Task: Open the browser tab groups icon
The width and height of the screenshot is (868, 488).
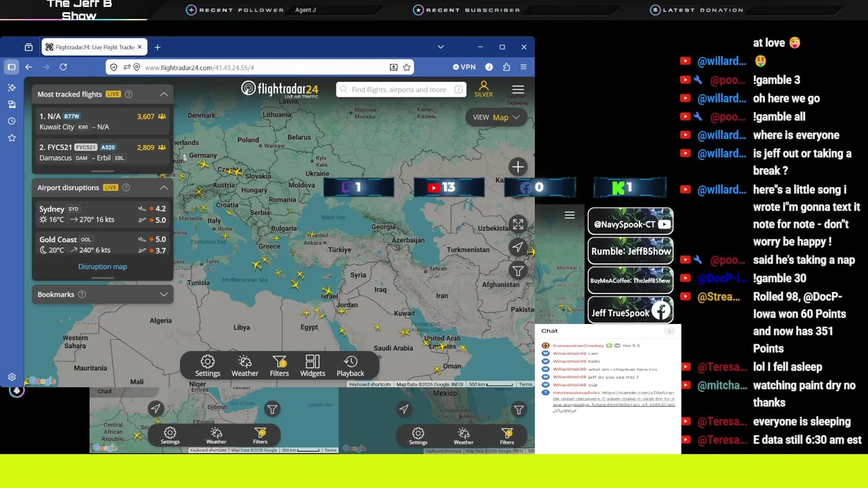Action: 28,47
